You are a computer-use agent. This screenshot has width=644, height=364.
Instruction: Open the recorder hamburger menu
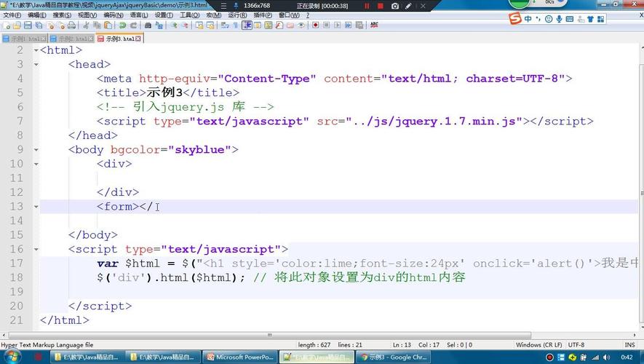coord(223,6)
